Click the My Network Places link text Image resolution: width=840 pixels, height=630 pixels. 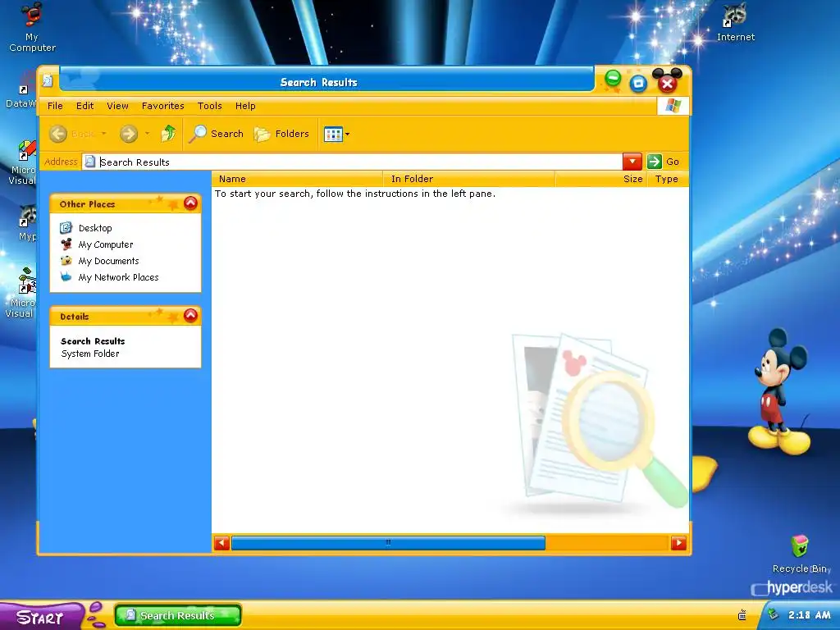118,277
